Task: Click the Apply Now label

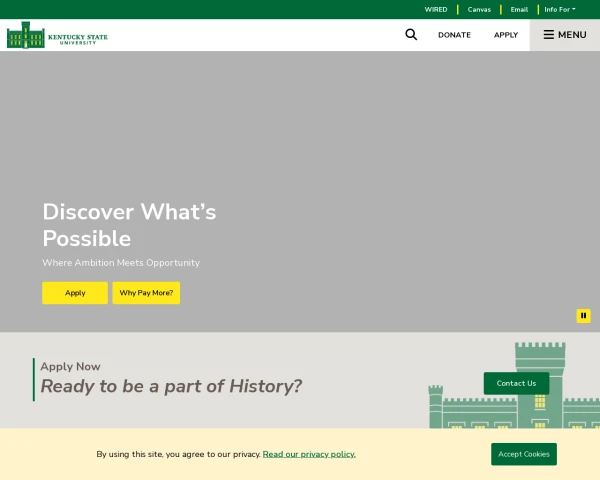Action: (70, 366)
